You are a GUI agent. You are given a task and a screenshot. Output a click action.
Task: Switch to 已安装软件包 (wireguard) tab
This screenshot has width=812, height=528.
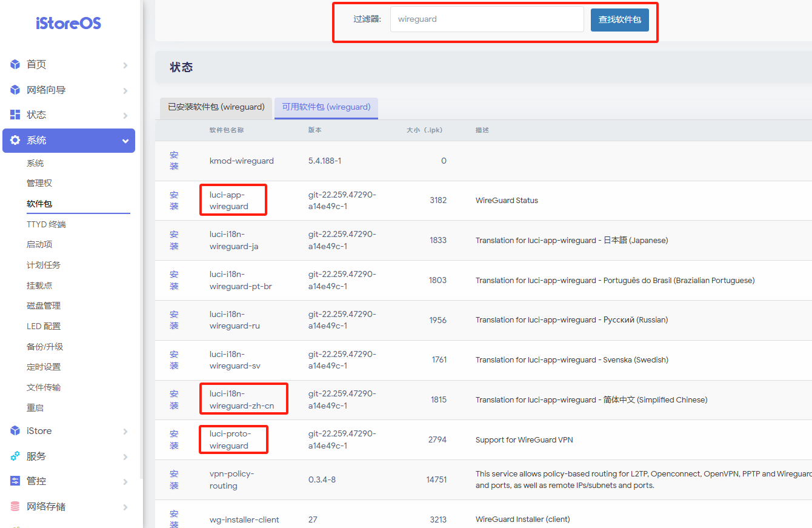(x=216, y=107)
